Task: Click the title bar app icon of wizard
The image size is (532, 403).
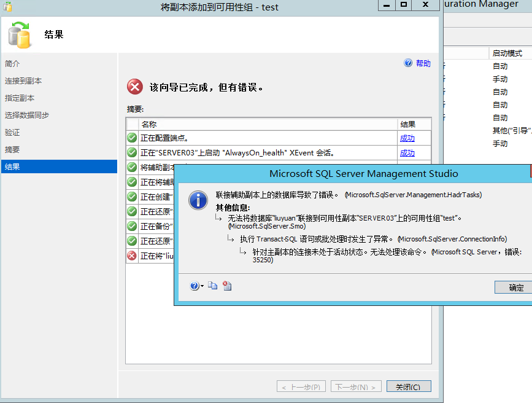Action: 7,6
